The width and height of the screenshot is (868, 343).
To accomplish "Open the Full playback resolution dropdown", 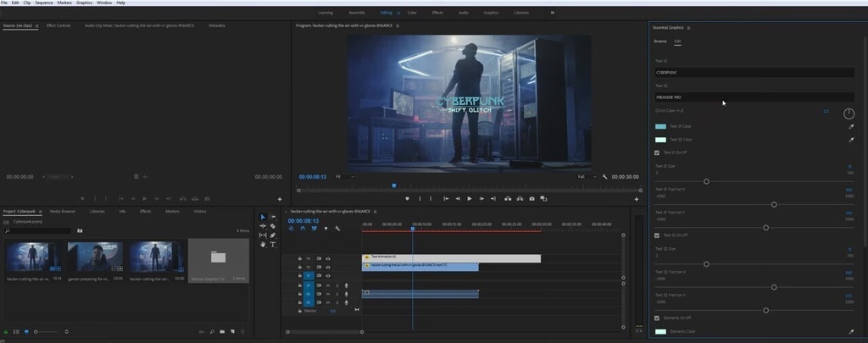I will (587, 177).
